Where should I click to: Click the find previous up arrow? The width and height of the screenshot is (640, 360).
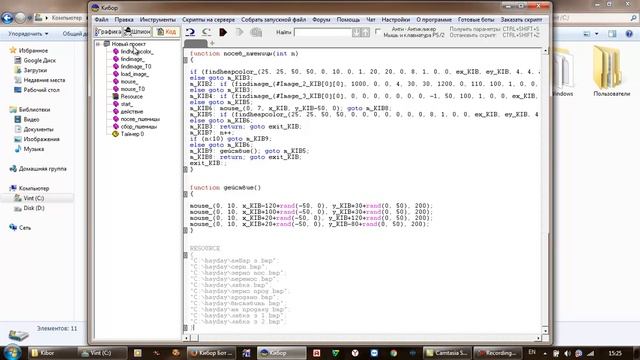point(365,32)
